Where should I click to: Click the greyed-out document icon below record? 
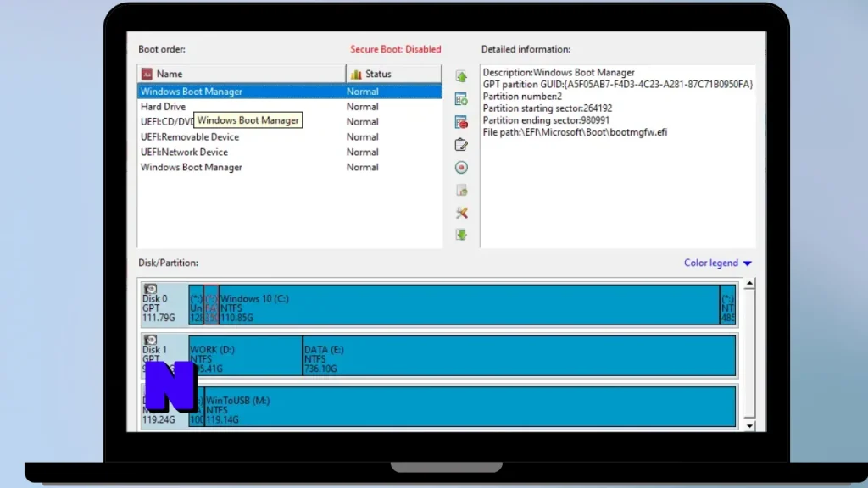pos(461,191)
